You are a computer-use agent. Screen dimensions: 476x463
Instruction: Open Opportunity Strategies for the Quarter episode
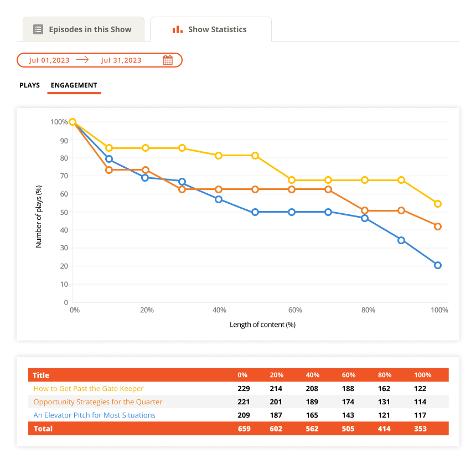[98, 402]
